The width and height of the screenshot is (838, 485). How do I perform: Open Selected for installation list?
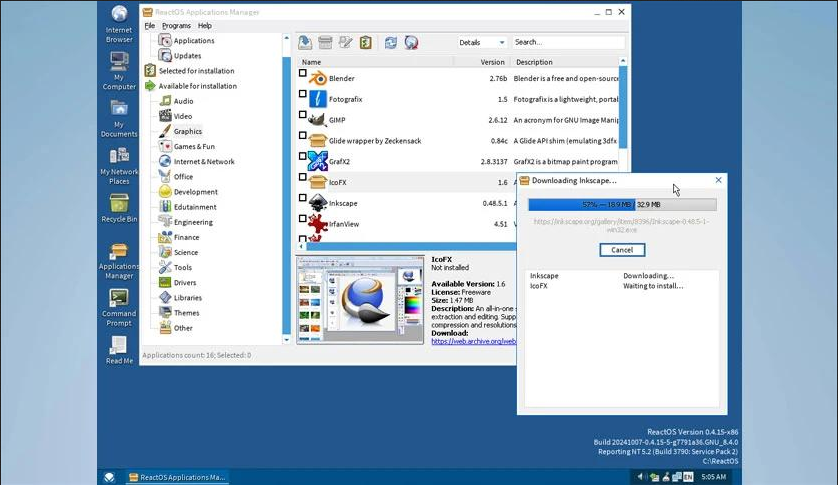196,71
